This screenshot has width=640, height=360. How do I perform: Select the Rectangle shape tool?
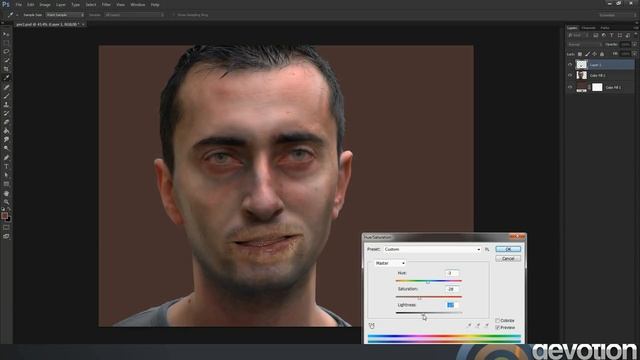(6, 184)
